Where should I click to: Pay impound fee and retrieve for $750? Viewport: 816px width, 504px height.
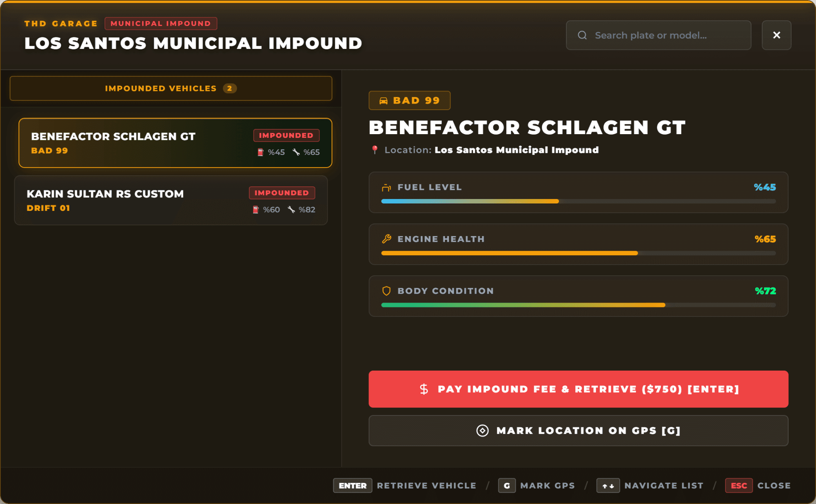tap(579, 389)
